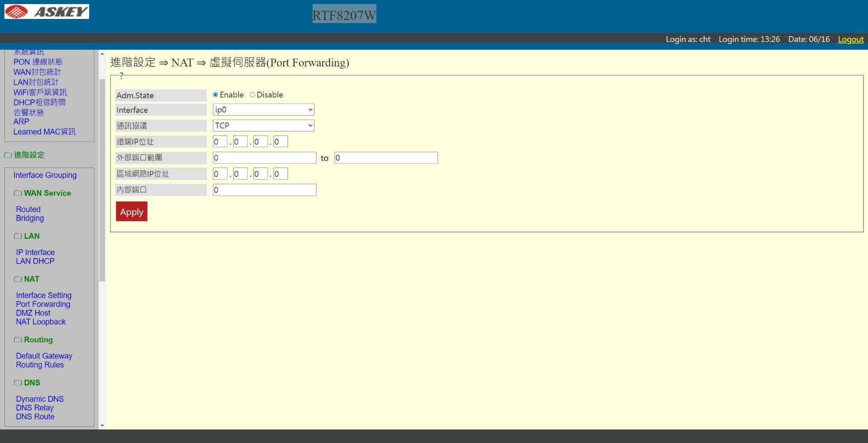
Task: Open LAN封包統計 page
Action: 36,82
